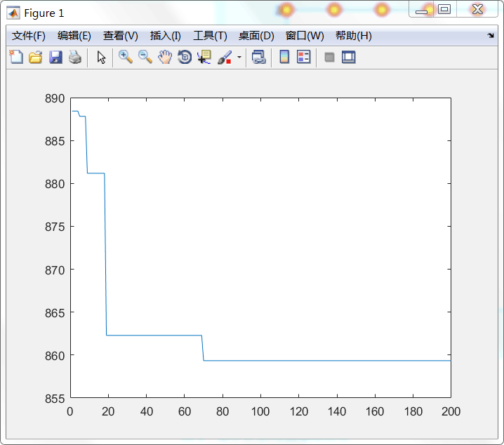Enable the Rotate 3D tool

[x=185, y=58]
